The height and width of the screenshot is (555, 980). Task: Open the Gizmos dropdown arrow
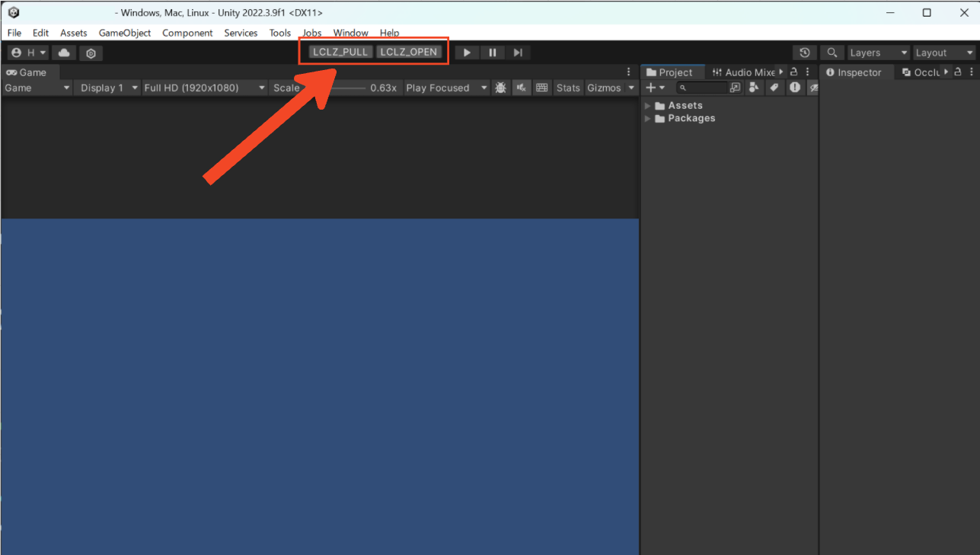pyautogui.click(x=630, y=88)
